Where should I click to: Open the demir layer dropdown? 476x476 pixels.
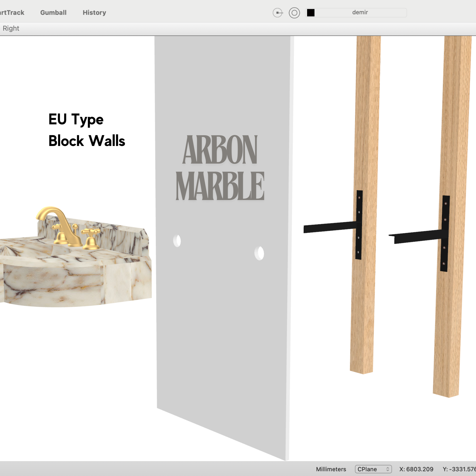pos(360,13)
